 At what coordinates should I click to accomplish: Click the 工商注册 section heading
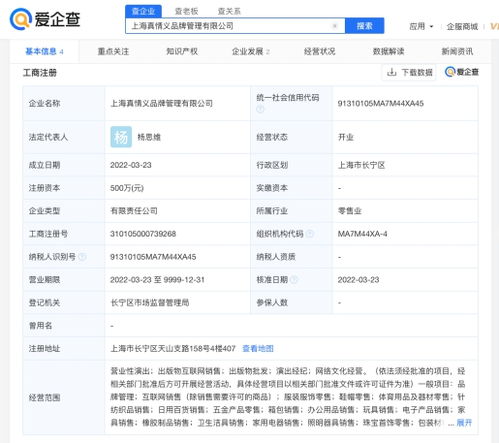point(40,73)
